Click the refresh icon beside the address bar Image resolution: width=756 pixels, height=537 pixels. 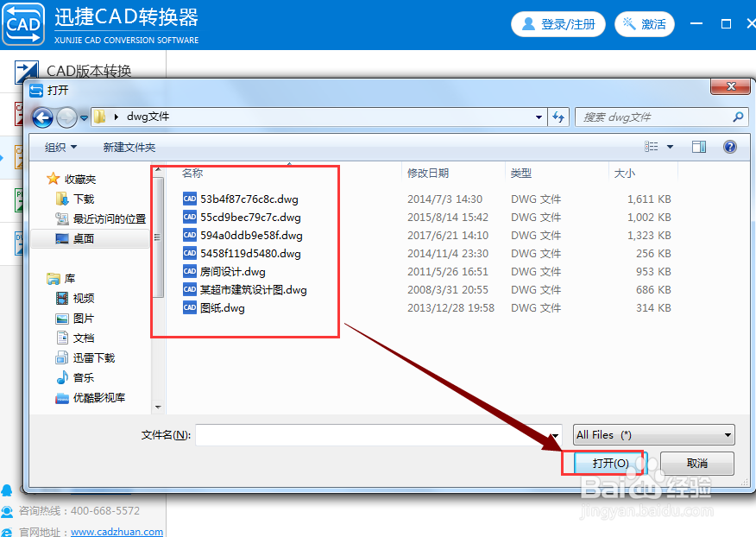(558, 116)
